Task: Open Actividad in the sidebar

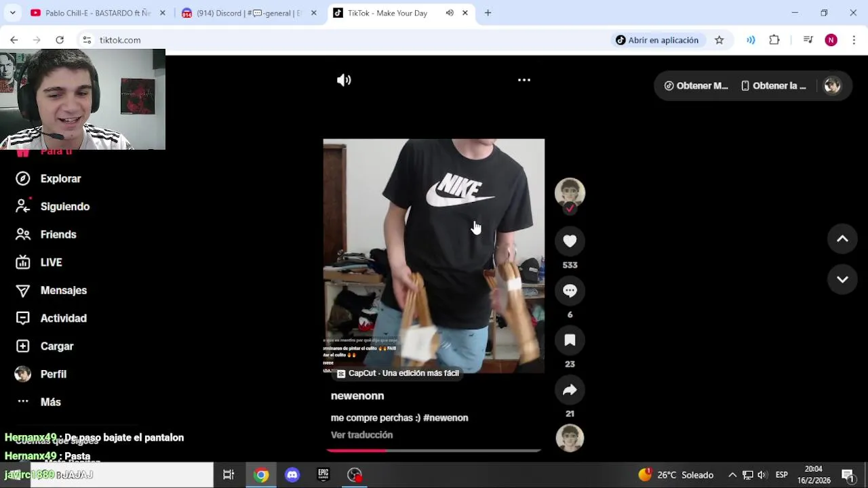Action: 64,318
